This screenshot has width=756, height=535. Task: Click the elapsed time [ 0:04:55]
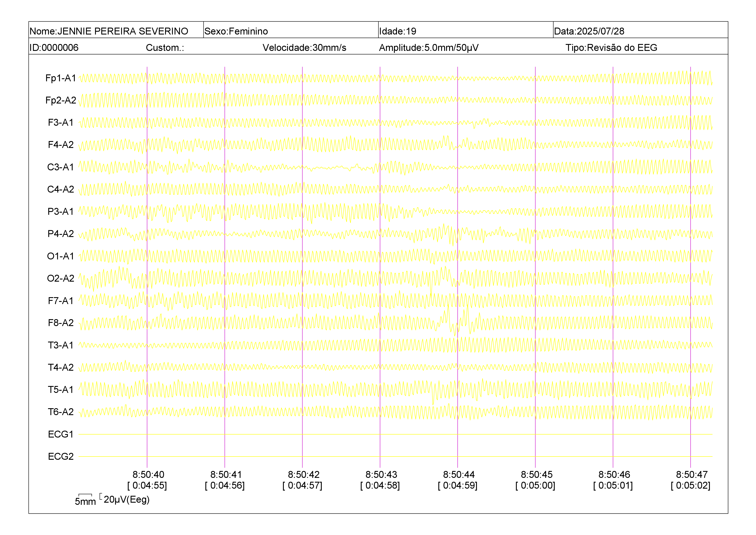coord(147,486)
